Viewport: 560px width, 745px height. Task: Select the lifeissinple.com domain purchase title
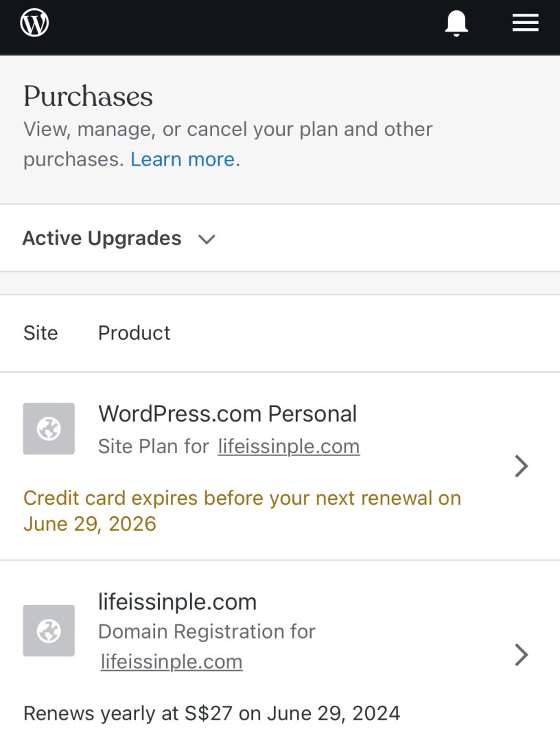pyautogui.click(x=177, y=602)
